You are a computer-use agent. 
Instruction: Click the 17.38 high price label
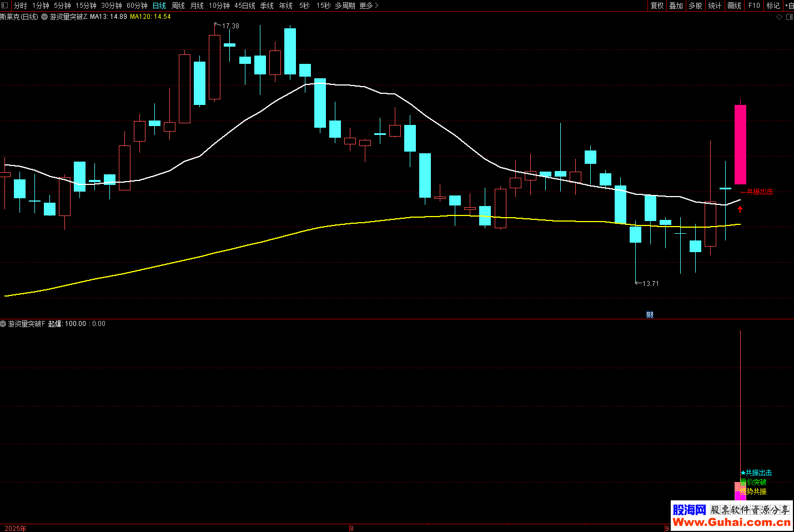coord(230,26)
